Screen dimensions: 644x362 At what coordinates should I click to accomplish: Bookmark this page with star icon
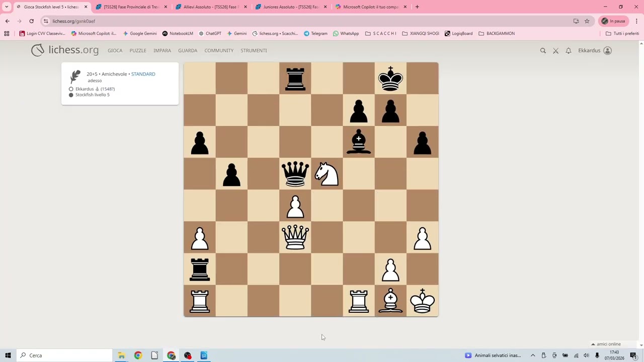click(587, 21)
